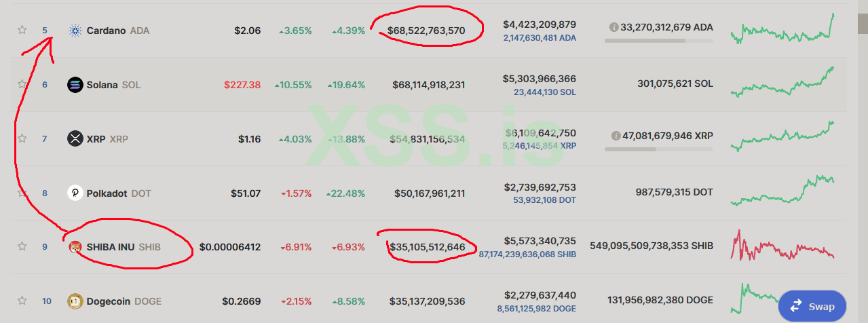Star Cardano to add to watchlist
Image resolution: width=868 pixels, height=323 pixels.
point(22,30)
